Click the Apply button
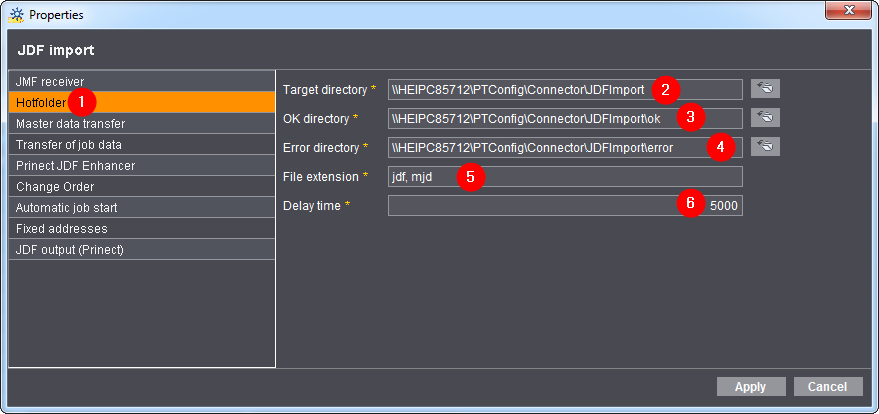The image size is (879, 414). coord(750,387)
